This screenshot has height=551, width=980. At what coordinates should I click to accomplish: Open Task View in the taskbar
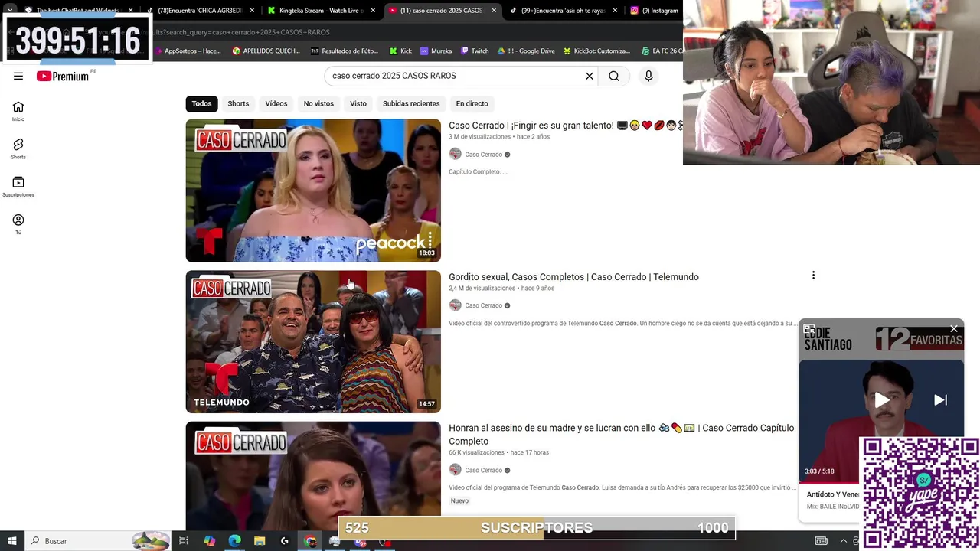tap(184, 541)
